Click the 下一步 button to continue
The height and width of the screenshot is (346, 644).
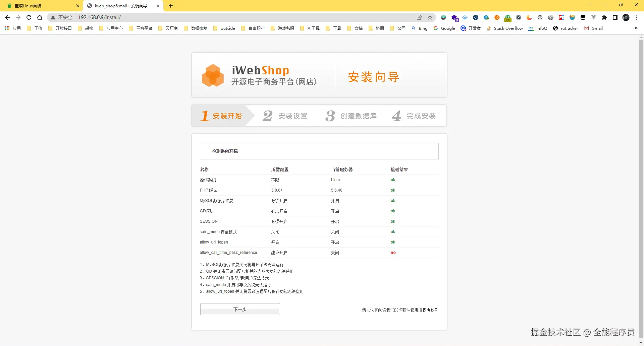(240, 309)
